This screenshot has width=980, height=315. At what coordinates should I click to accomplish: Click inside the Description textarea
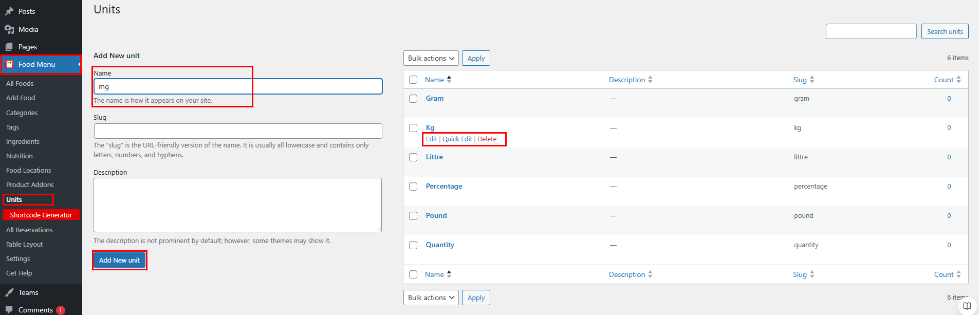(x=238, y=205)
